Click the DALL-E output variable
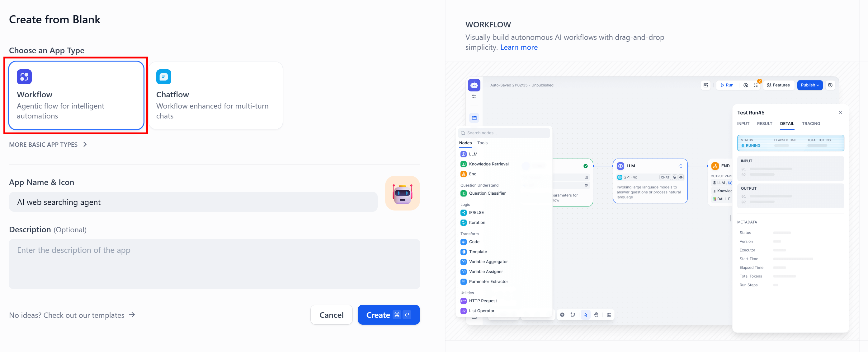 coord(721,199)
